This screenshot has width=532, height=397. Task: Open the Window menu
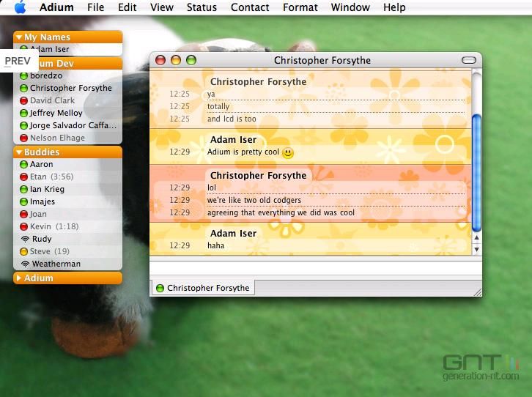click(x=350, y=7)
